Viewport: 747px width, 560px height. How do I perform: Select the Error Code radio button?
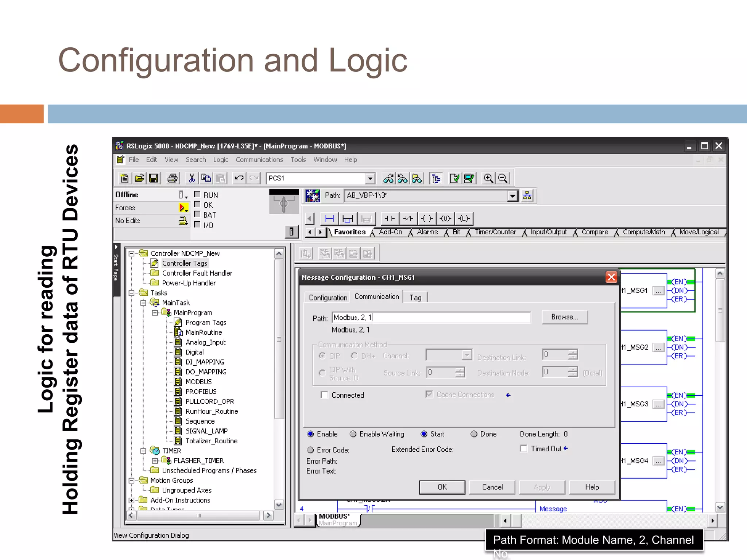coord(310,450)
